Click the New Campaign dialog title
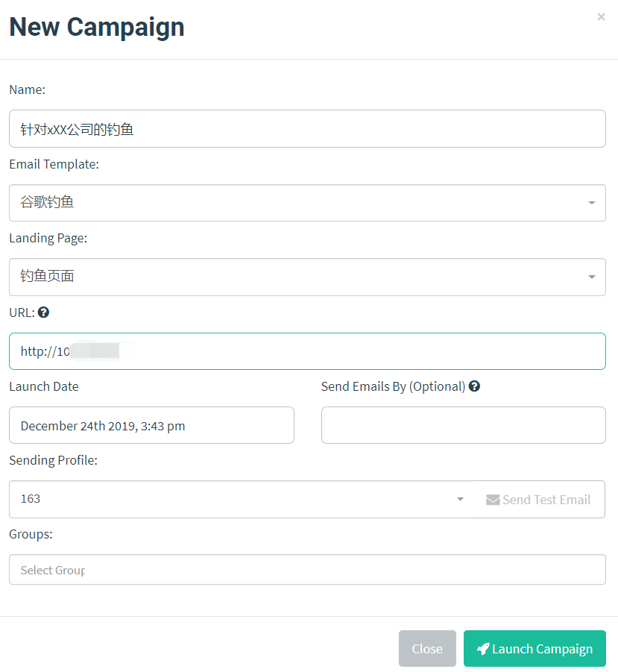Viewport: 618px width, 672px height. (x=97, y=28)
